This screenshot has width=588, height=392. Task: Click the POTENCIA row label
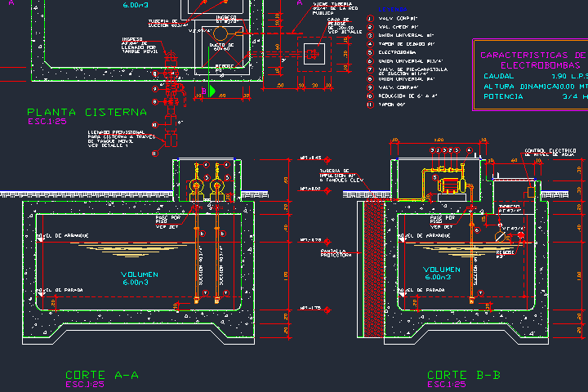click(503, 97)
